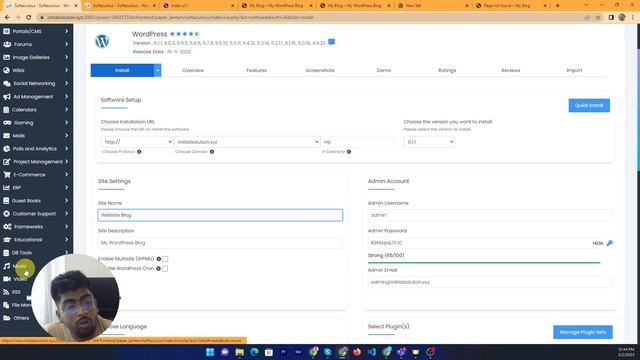The width and height of the screenshot is (640, 360).
Task: Open File Explorer from the taskbar
Action: point(240,352)
